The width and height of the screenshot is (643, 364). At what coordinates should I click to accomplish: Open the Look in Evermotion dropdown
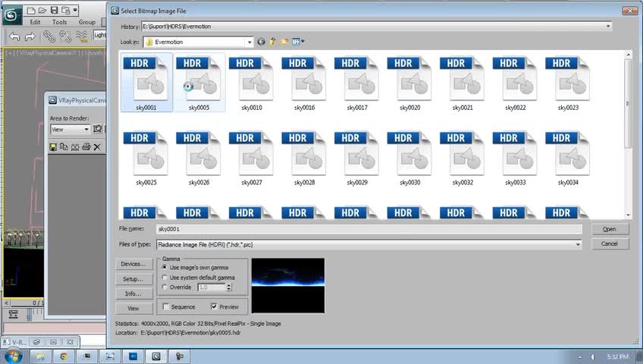(249, 42)
